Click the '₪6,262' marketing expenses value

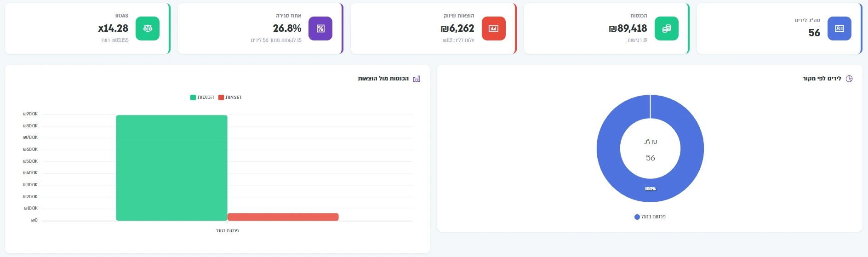457,29
